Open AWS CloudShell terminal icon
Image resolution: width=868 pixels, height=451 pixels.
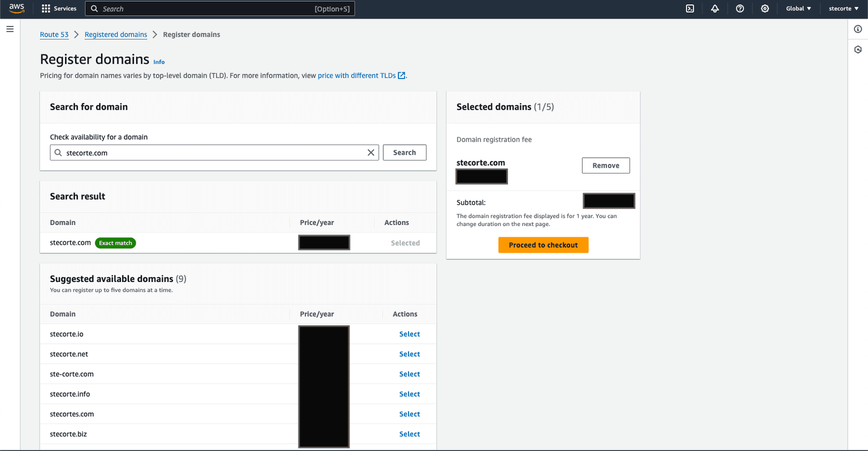click(x=690, y=8)
